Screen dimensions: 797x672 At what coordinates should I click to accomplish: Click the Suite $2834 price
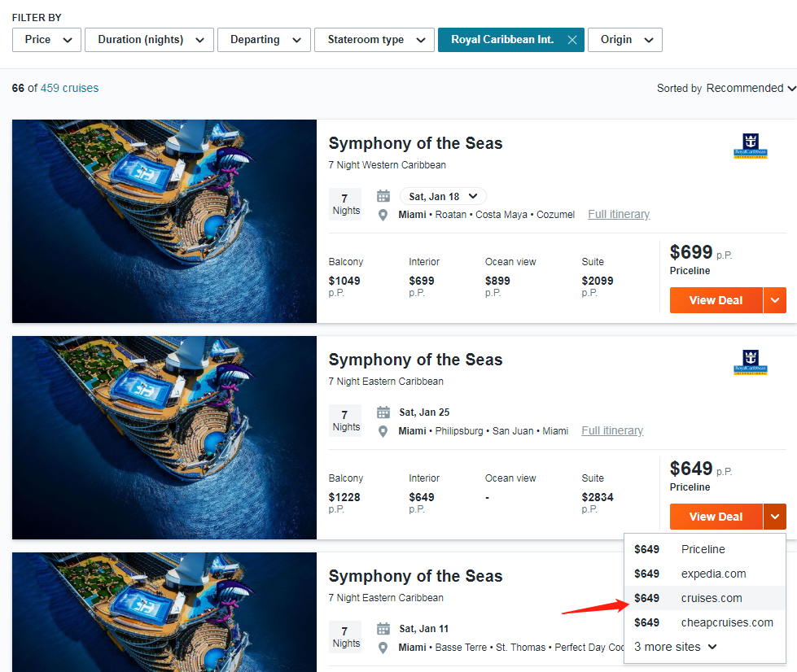click(x=598, y=497)
